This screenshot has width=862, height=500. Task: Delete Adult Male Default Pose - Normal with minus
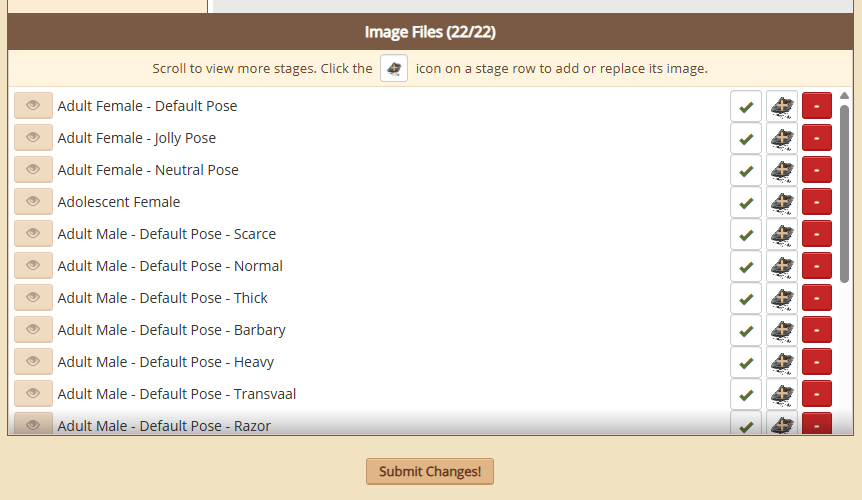(816, 266)
